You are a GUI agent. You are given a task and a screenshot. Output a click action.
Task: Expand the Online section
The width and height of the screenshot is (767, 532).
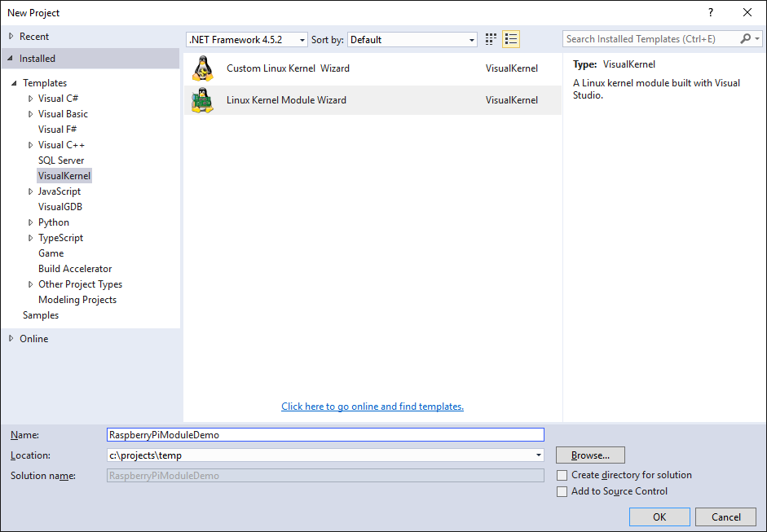(x=11, y=338)
